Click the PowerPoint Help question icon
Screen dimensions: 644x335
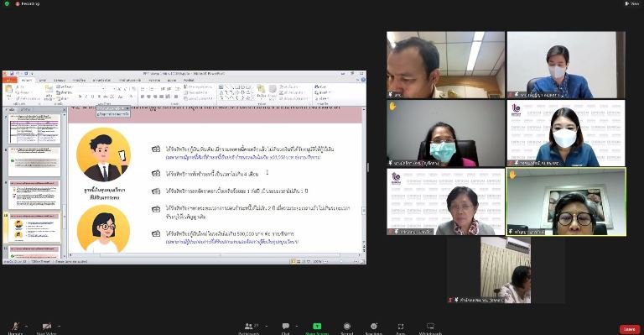coord(363,80)
